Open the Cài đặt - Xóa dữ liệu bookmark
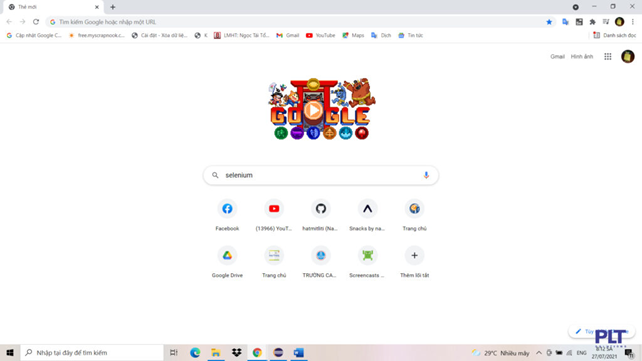642x361 pixels. [159, 36]
